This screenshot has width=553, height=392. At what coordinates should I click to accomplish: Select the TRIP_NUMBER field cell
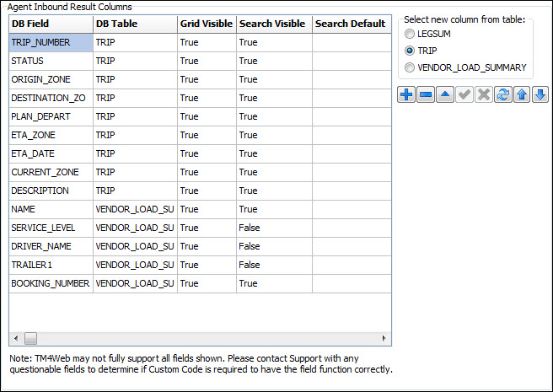51,42
